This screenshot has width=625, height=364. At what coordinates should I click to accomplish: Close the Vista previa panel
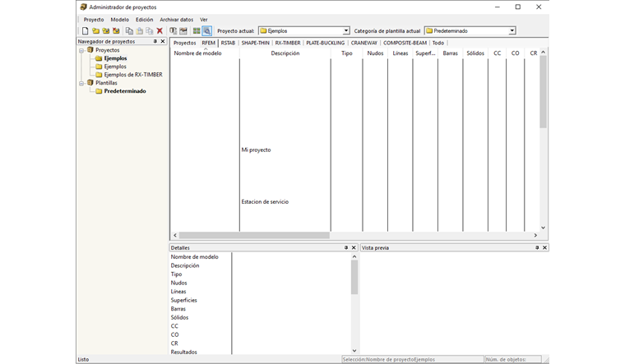(544, 247)
